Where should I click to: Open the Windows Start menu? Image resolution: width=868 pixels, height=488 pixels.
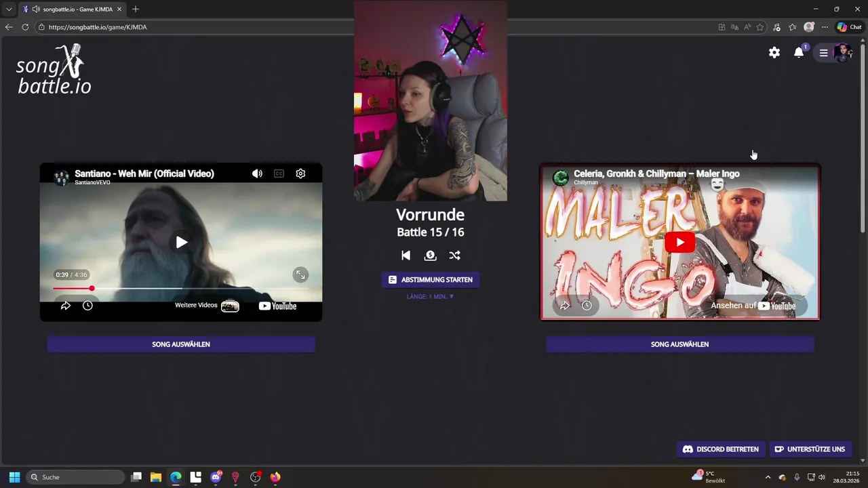point(14,477)
